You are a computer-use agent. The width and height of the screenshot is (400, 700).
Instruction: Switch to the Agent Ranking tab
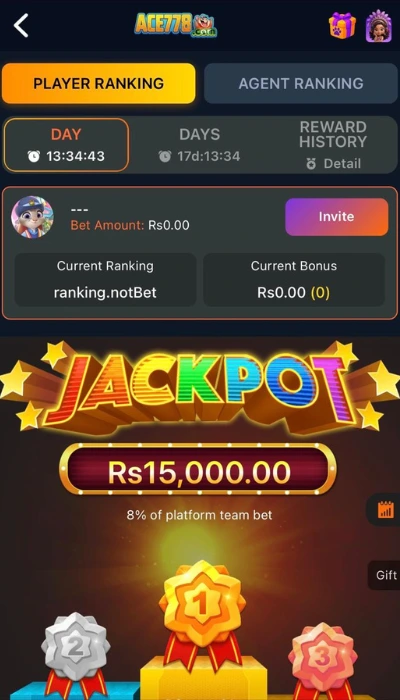point(301,83)
